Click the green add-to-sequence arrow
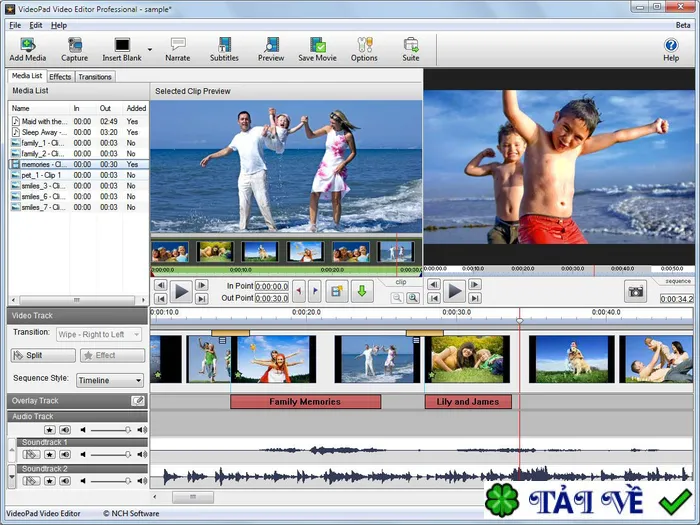Viewport: 700px width, 525px height. click(x=362, y=292)
